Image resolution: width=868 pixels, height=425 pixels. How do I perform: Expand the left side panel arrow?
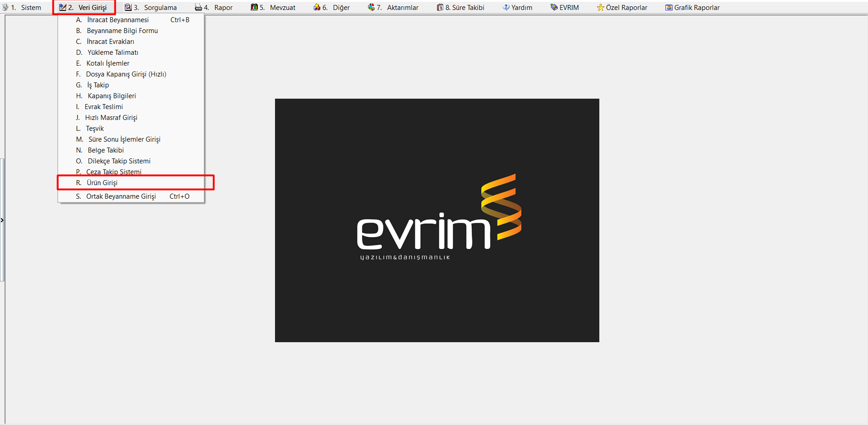2,220
